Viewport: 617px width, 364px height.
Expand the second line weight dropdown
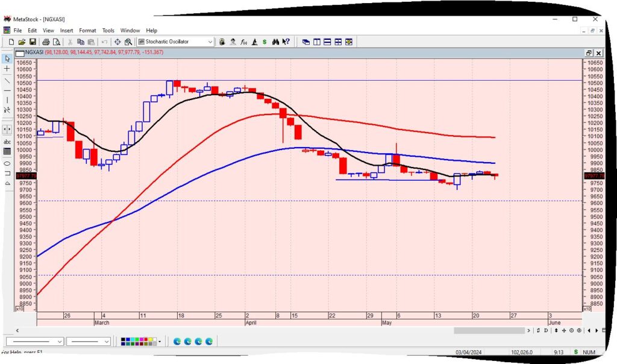pos(107,342)
